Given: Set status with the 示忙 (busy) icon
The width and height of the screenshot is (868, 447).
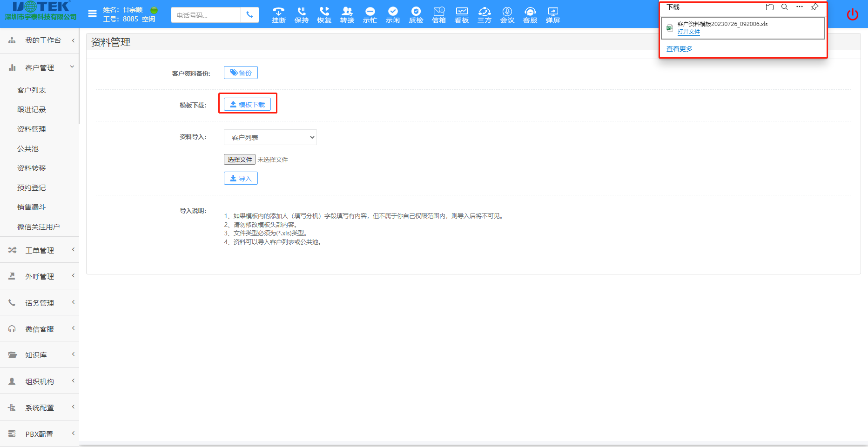Looking at the screenshot, I should coord(370,14).
